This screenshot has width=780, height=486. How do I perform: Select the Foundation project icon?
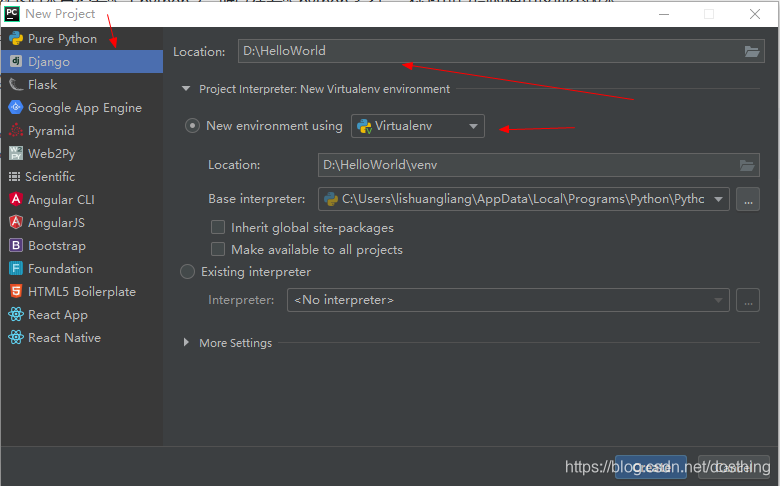(16, 269)
